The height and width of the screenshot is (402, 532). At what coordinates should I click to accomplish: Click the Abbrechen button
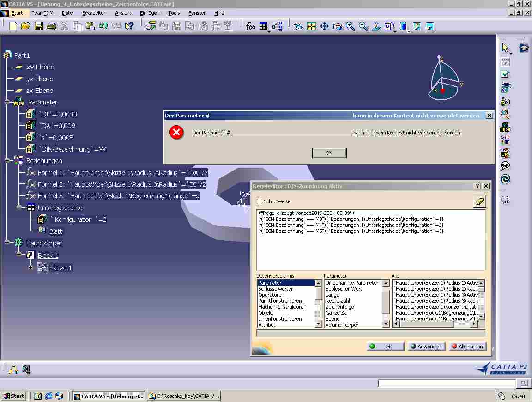[467, 346]
